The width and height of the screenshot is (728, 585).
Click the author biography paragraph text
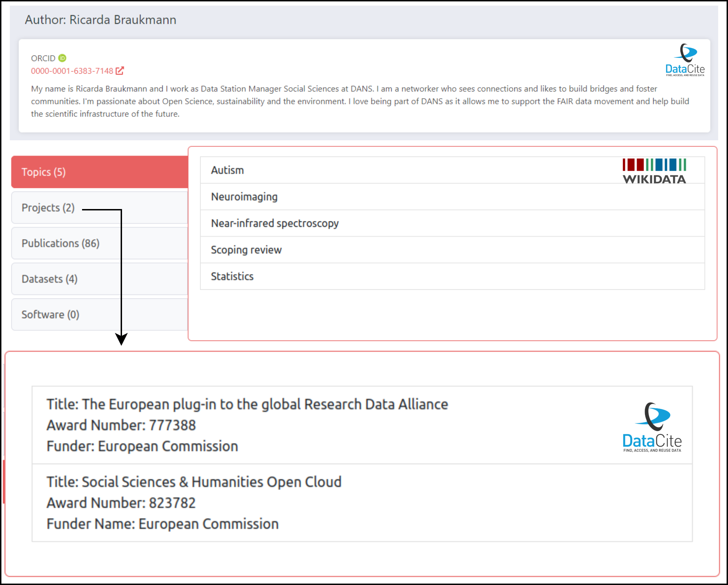click(360, 101)
